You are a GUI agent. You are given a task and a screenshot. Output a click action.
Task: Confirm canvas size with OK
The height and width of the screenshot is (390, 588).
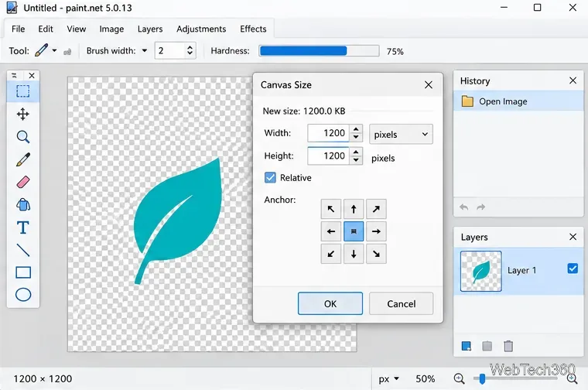point(330,303)
